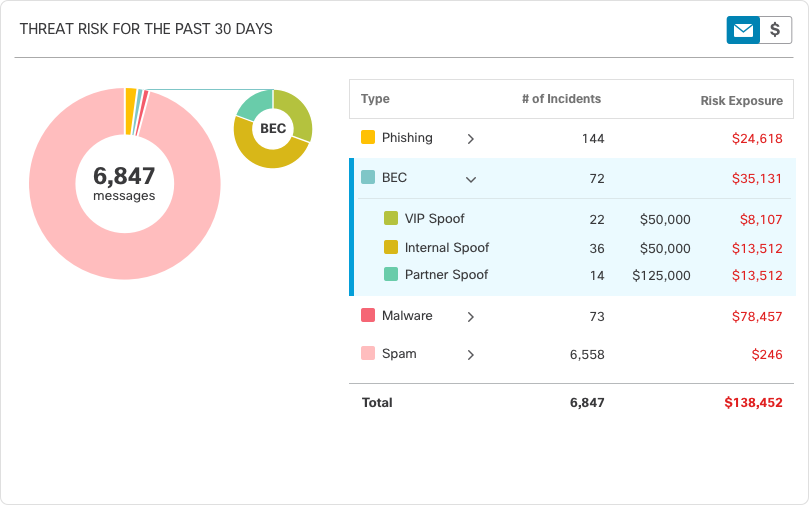The width and height of the screenshot is (809, 505).
Task: Click the 6,847 messages donut center
Action: [x=124, y=183]
